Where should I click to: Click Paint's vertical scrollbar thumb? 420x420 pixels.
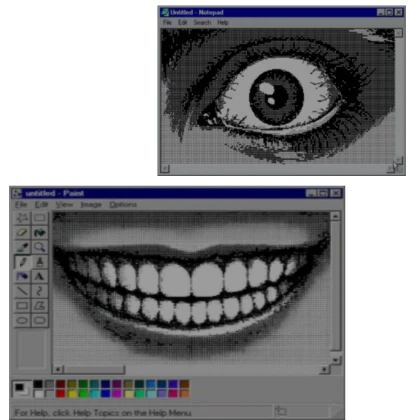[335, 286]
